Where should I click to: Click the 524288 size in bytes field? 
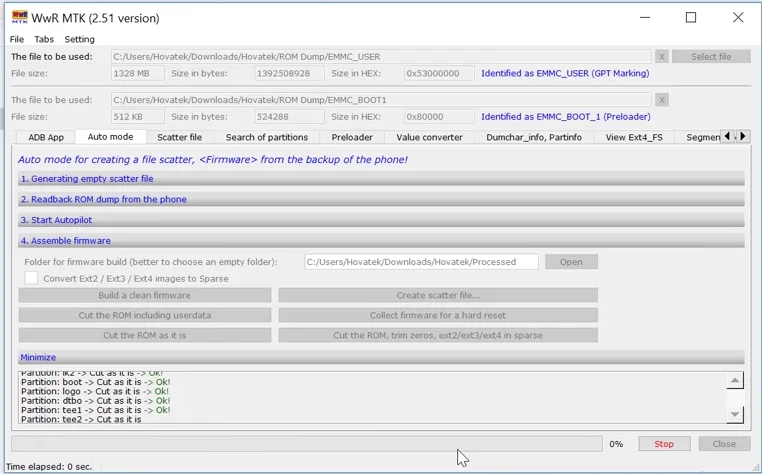(289, 117)
